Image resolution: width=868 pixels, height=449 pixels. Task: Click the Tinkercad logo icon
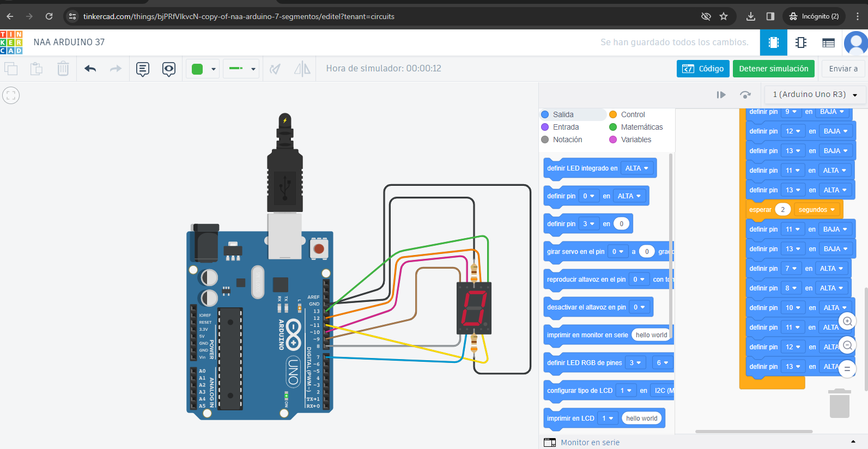click(x=11, y=43)
